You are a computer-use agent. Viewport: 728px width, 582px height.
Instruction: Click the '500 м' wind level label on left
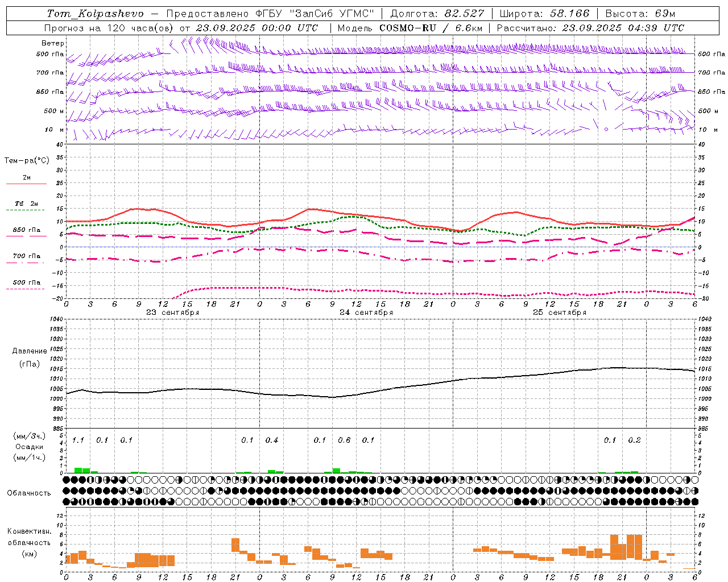tap(54, 111)
